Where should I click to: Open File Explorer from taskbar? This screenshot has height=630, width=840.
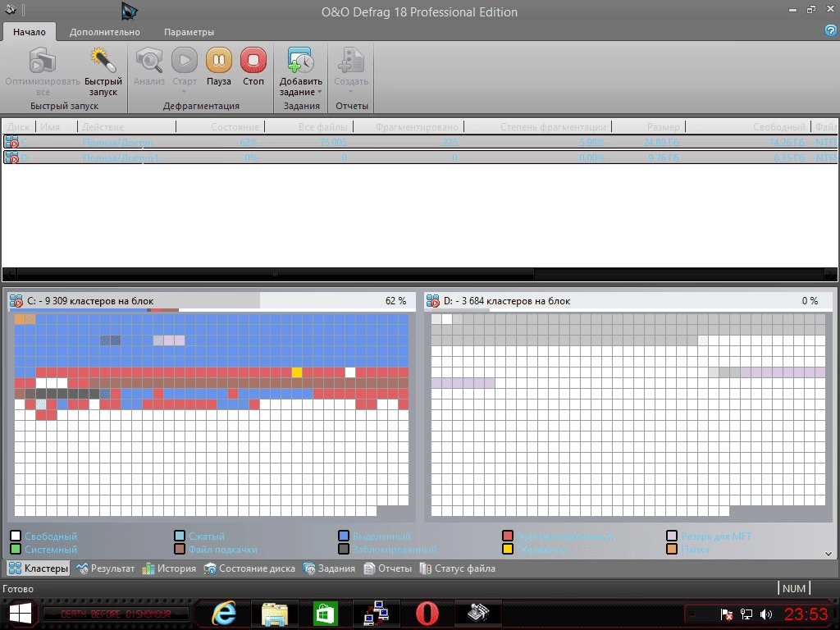coord(274,614)
